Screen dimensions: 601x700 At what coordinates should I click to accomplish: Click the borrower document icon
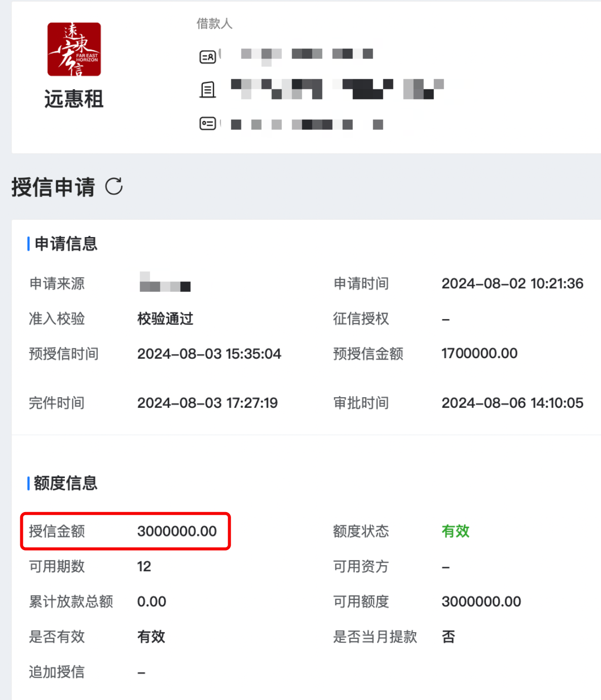click(208, 90)
